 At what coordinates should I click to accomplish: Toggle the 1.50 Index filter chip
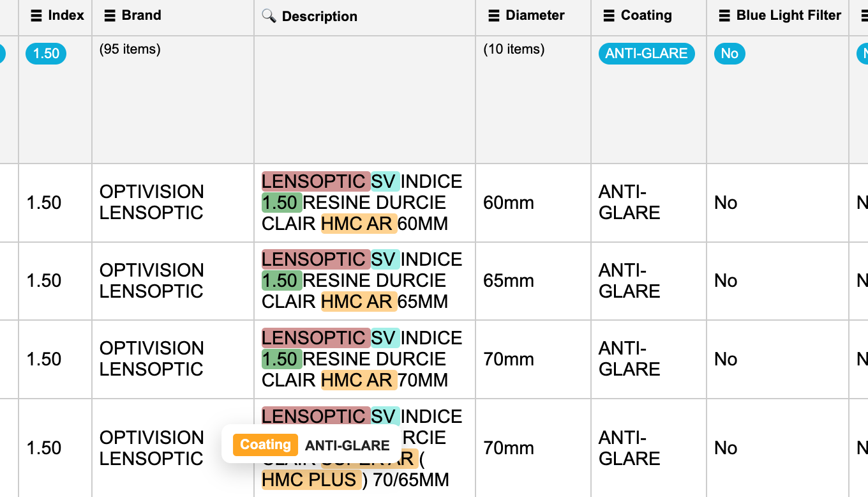coord(46,54)
